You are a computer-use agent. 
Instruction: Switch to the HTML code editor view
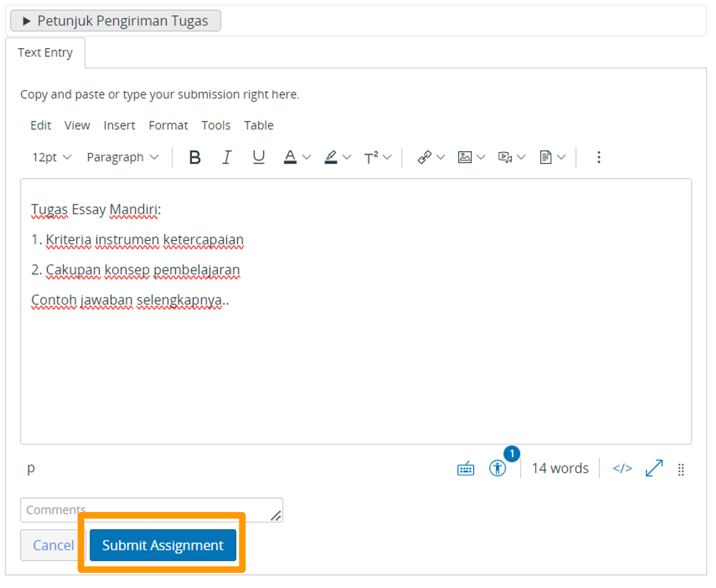(x=622, y=468)
